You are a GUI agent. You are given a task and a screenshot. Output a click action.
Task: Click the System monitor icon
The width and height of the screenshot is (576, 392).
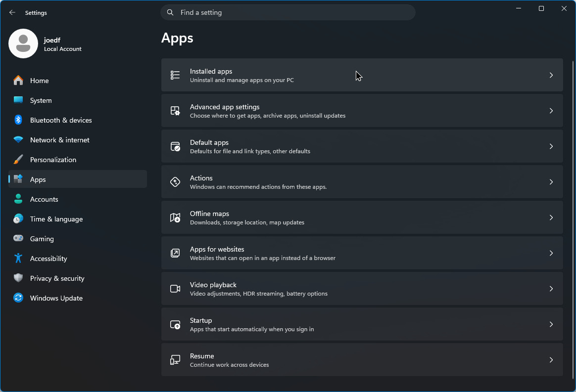coord(18,100)
